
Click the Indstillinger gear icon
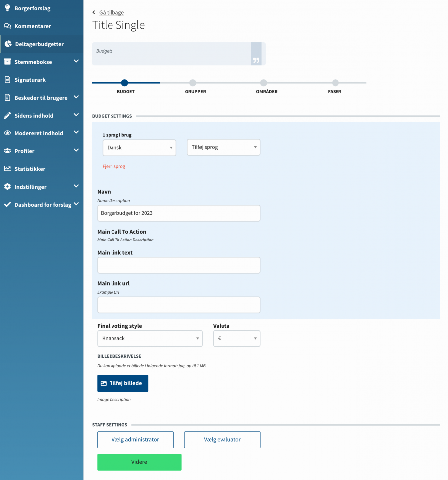coord(7,187)
